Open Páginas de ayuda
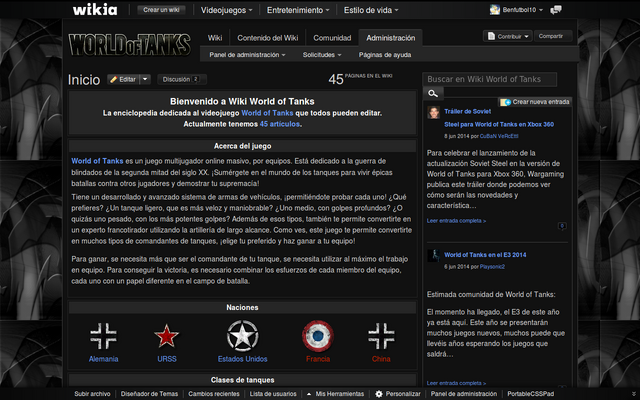Viewport: 640px width, 400px height. (x=385, y=55)
